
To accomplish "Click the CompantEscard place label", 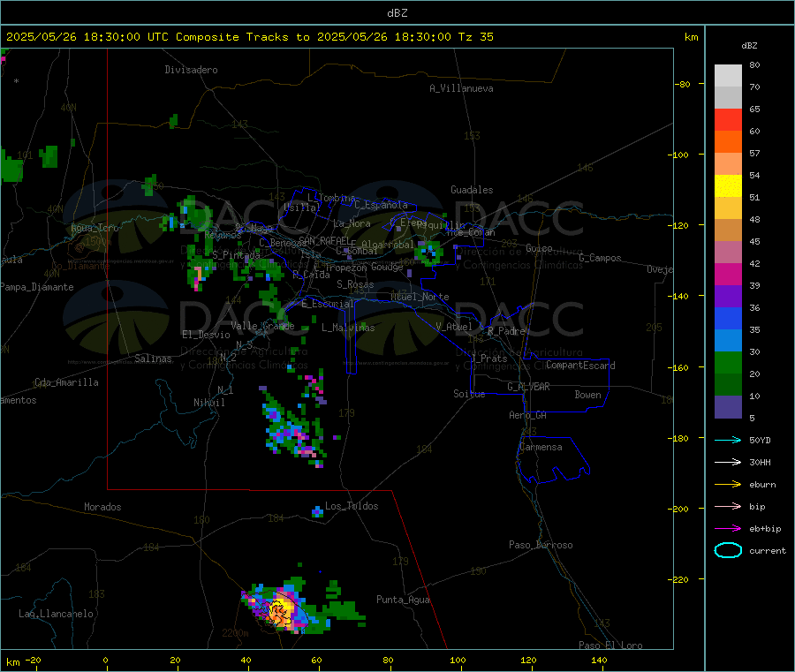I will [580, 365].
